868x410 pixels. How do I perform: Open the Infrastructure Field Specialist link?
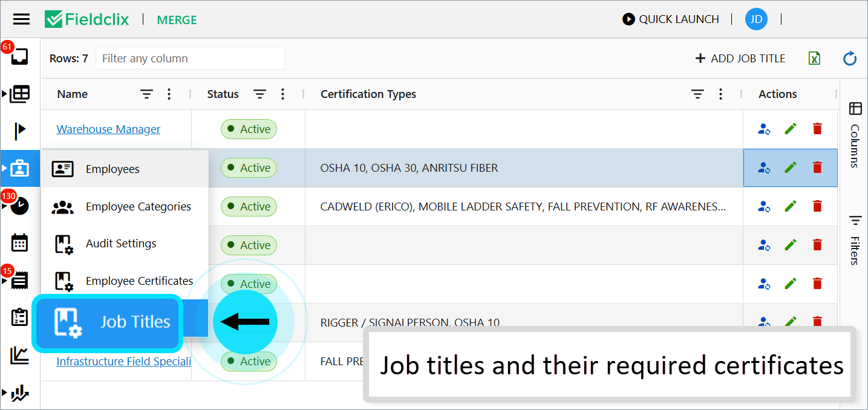(x=123, y=361)
